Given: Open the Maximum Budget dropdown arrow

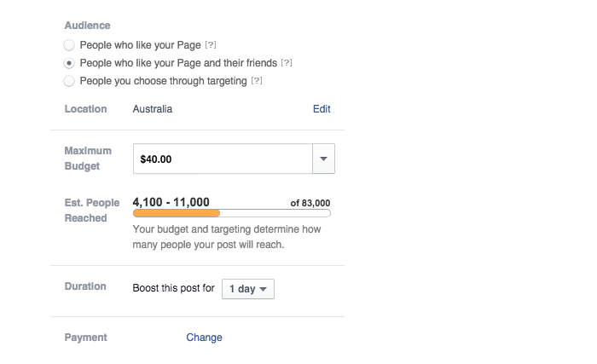Looking at the screenshot, I should click(323, 159).
